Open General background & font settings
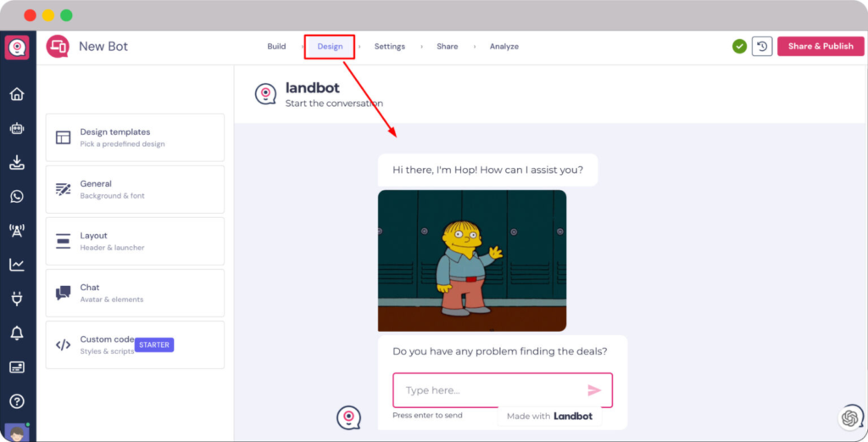The height and width of the screenshot is (442, 868). pos(135,189)
